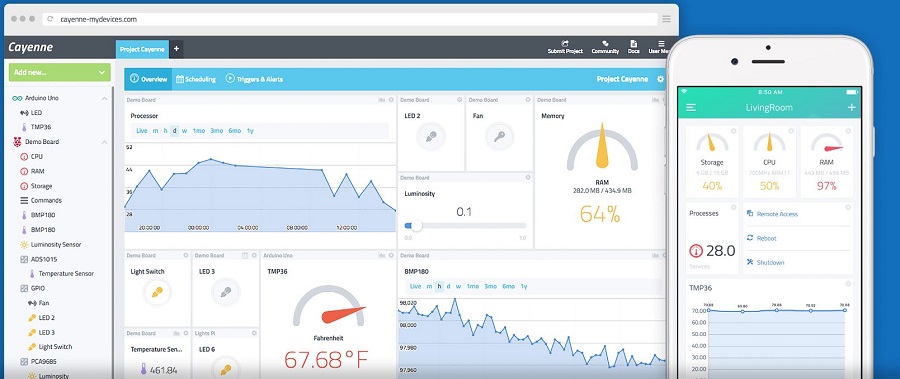This screenshot has width=900, height=379.
Task: Open settings gear of the LED 6 widget
Action: coord(254,333)
